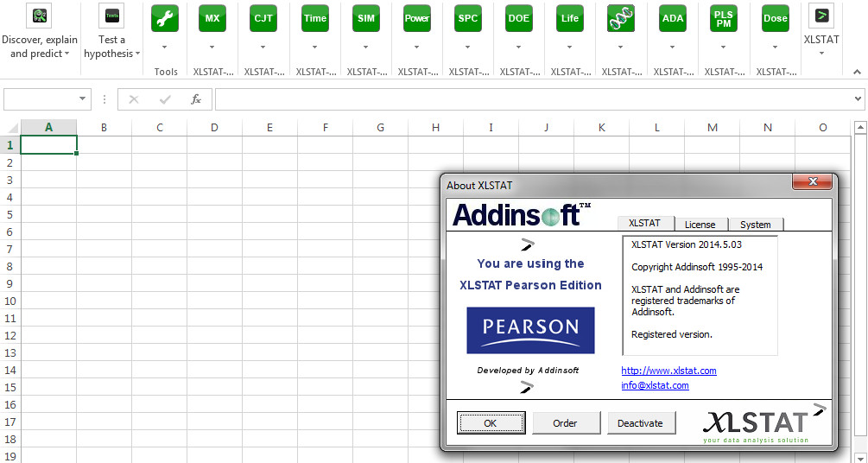The height and width of the screenshot is (463, 868).
Task: Select row 5 header
Action: click(9, 214)
